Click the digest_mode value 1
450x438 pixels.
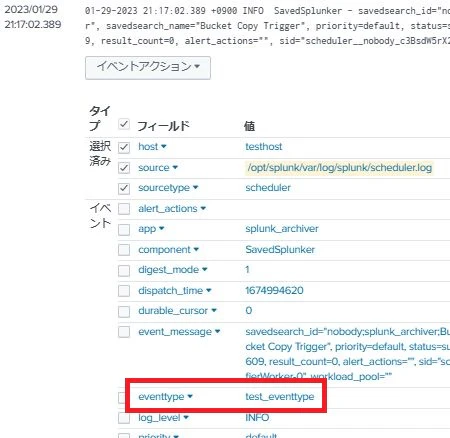pyautogui.click(x=247, y=269)
